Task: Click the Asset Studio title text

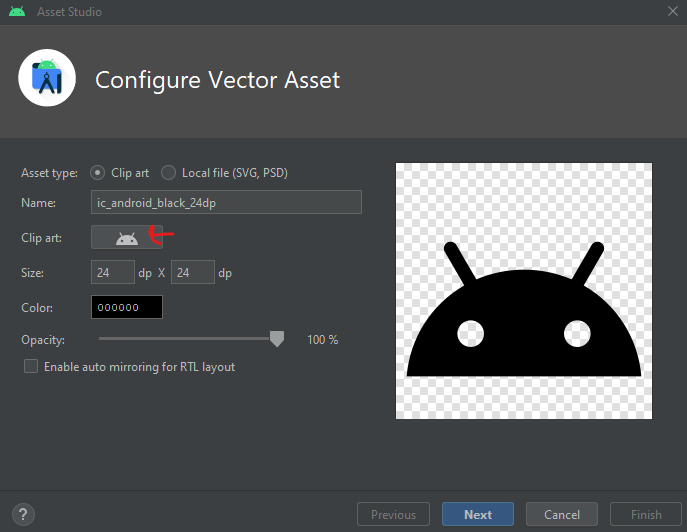Action: click(x=69, y=12)
